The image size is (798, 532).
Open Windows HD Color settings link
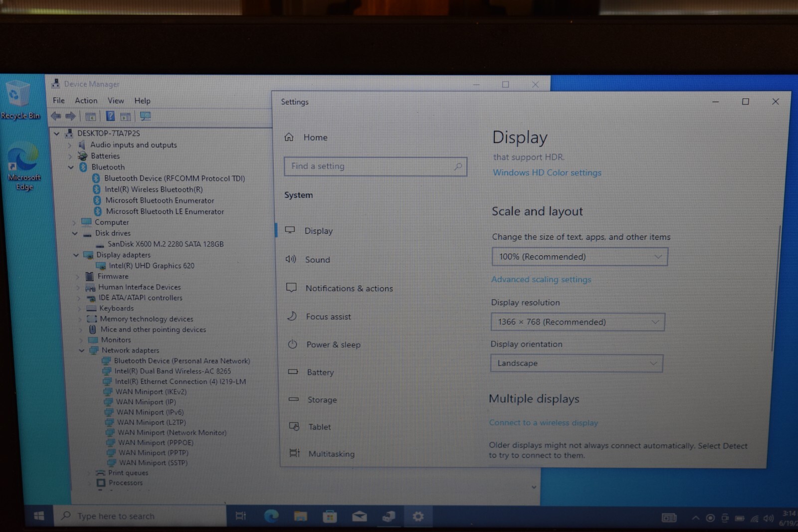(547, 173)
